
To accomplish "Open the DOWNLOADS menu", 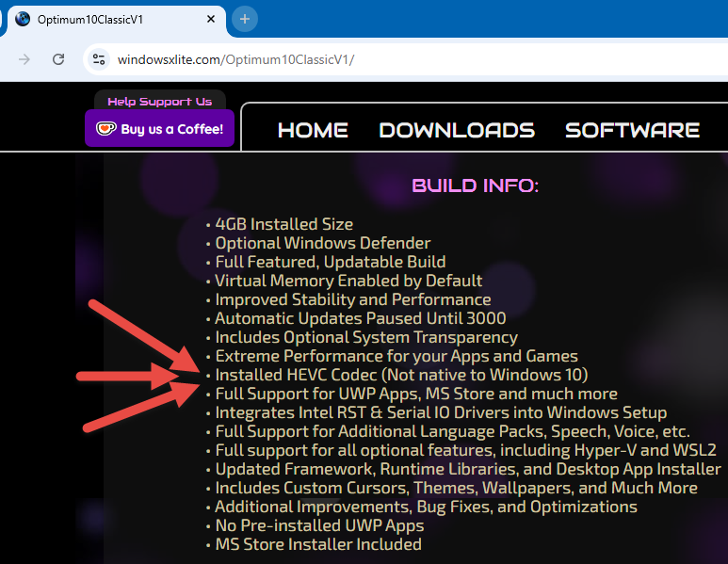I will [x=457, y=130].
